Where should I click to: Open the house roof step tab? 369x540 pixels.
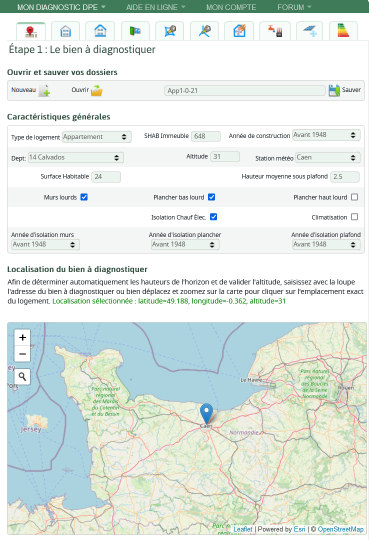100,31
